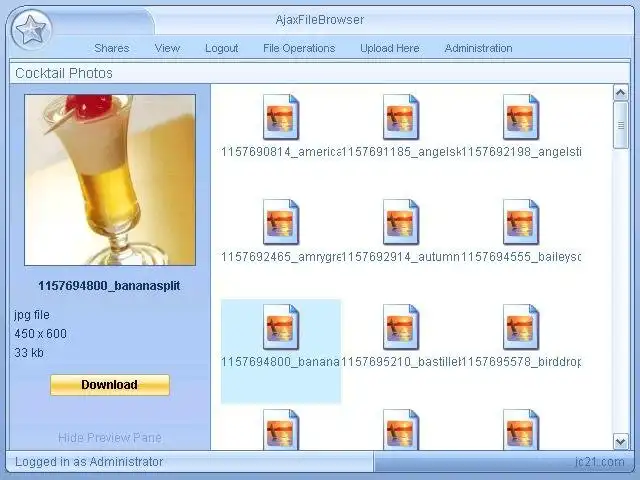
Task: Select the 1157691185_angelsk file icon
Action: click(401, 117)
